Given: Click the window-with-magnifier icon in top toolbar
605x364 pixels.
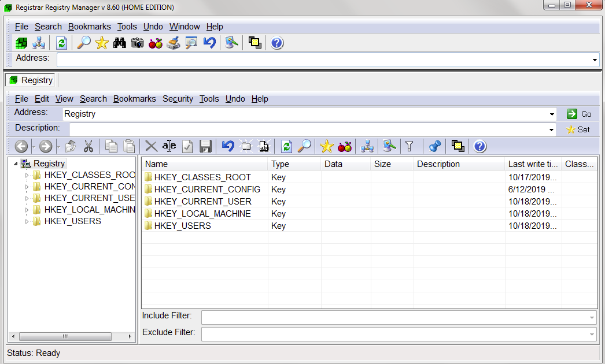Looking at the screenshot, I should (191, 43).
